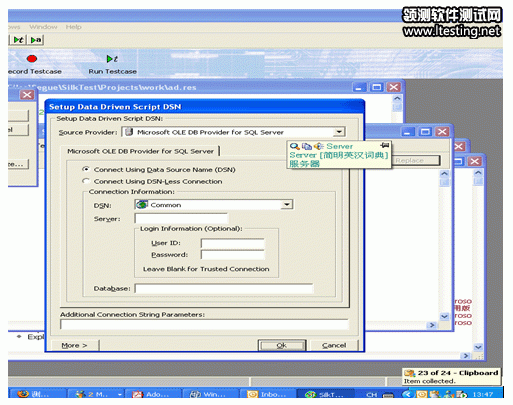Open the Window menu

(x=43, y=27)
